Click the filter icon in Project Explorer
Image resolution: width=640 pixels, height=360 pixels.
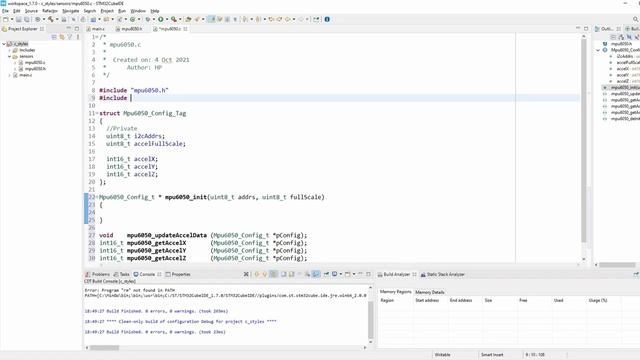pos(70,37)
